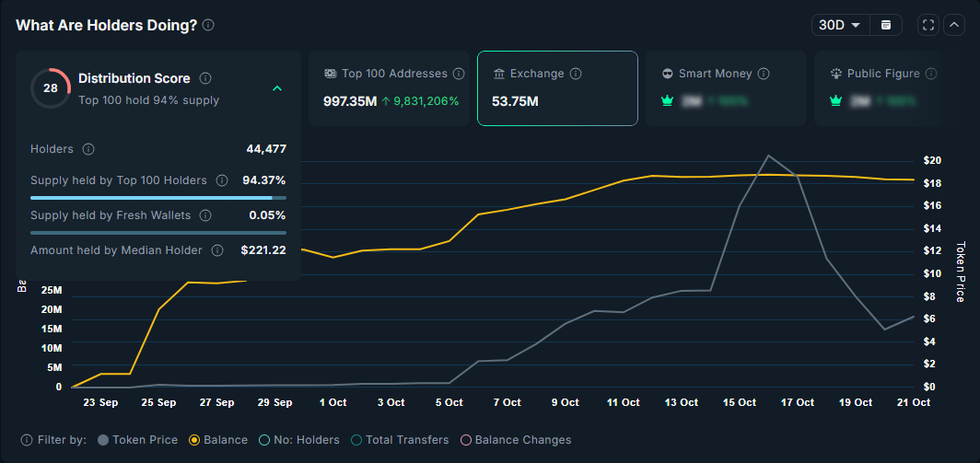Select the Balance filter option
980x463 pixels.
tap(194, 440)
